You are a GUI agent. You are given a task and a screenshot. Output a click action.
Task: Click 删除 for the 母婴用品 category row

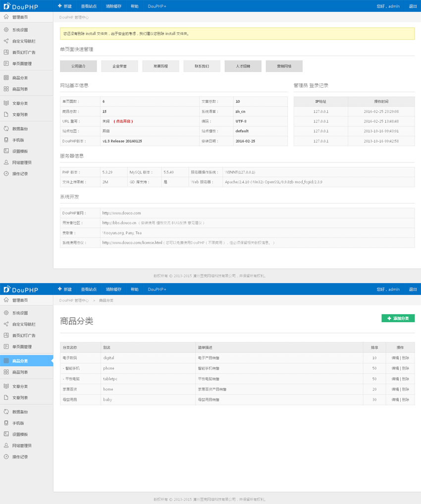406,399
